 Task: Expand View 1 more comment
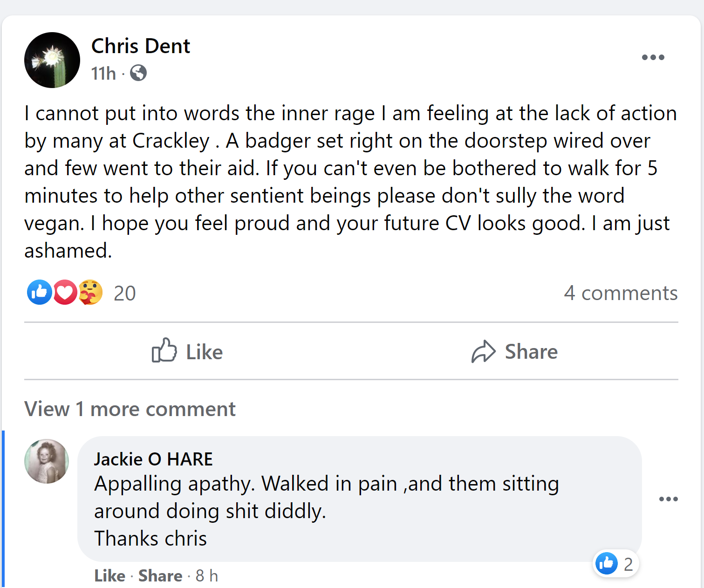pyautogui.click(x=130, y=409)
